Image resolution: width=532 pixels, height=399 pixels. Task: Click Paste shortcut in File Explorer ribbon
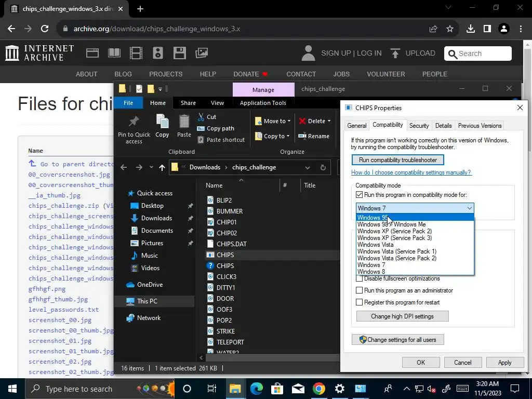tap(221, 140)
